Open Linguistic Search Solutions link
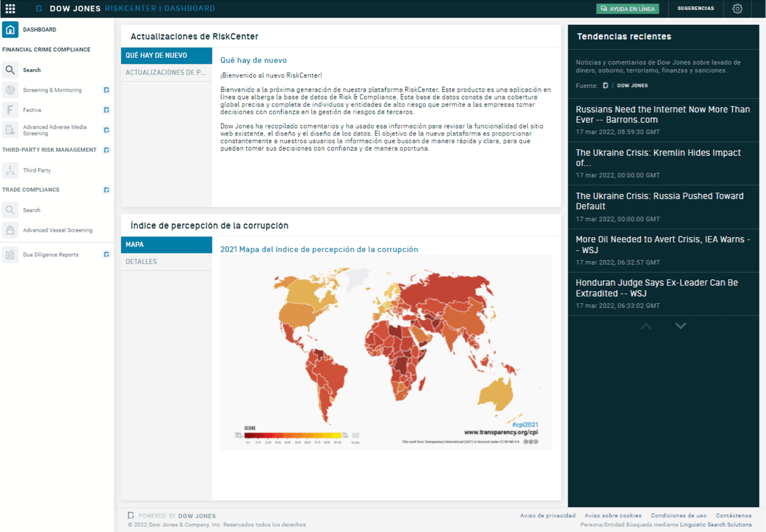This screenshot has width=766, height=532. (716, 524)
